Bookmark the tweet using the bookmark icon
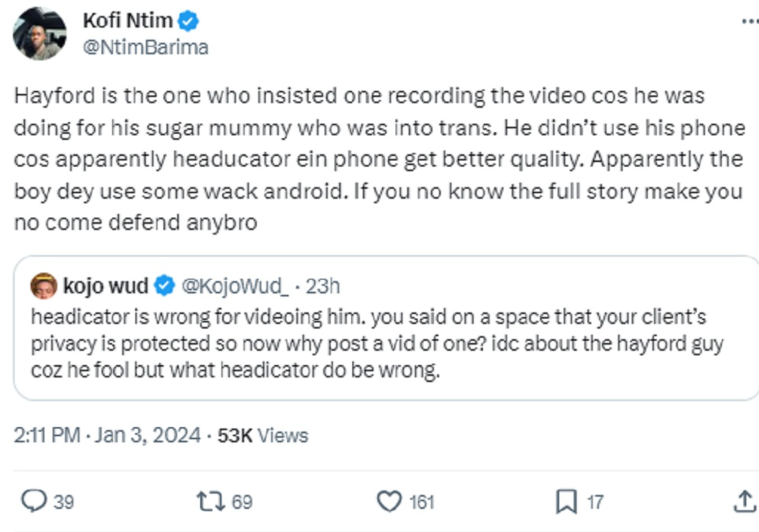The height and width of the screenshot is (532, 759). (567, 501)
